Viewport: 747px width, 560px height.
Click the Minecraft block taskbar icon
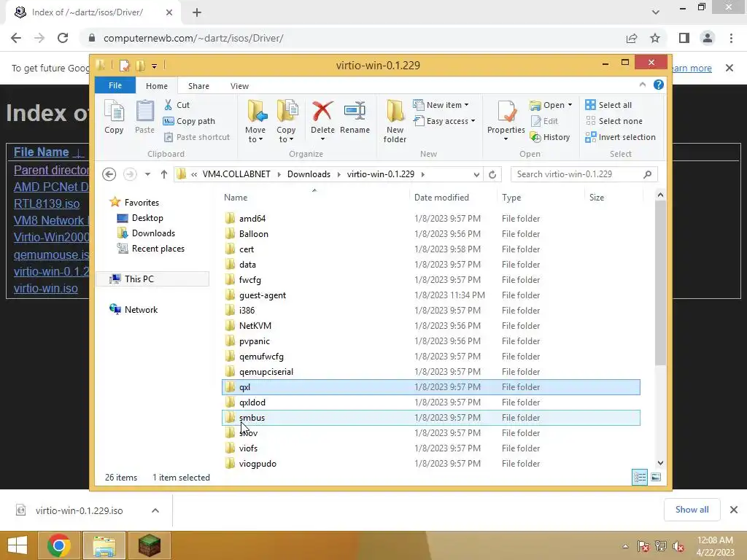click(x=149, y=545)
